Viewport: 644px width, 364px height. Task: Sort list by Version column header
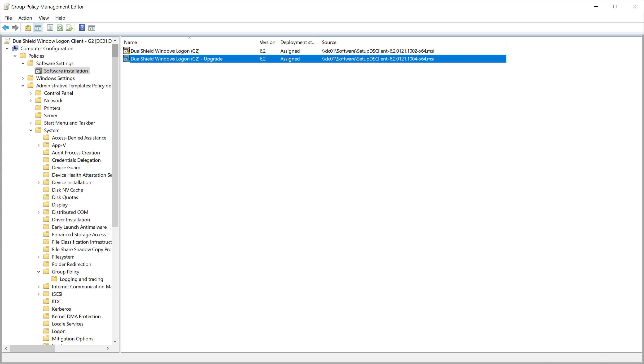pos(267,42)
